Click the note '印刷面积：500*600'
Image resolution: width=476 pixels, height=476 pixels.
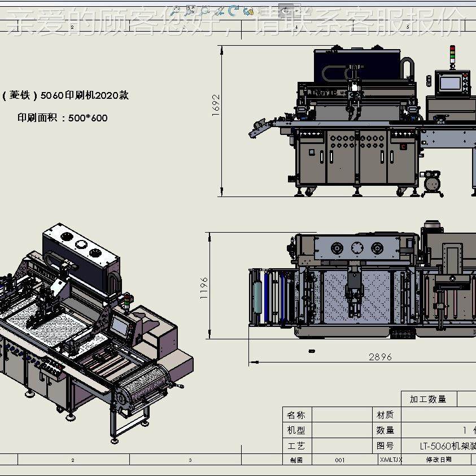click(x=63, y=117)
